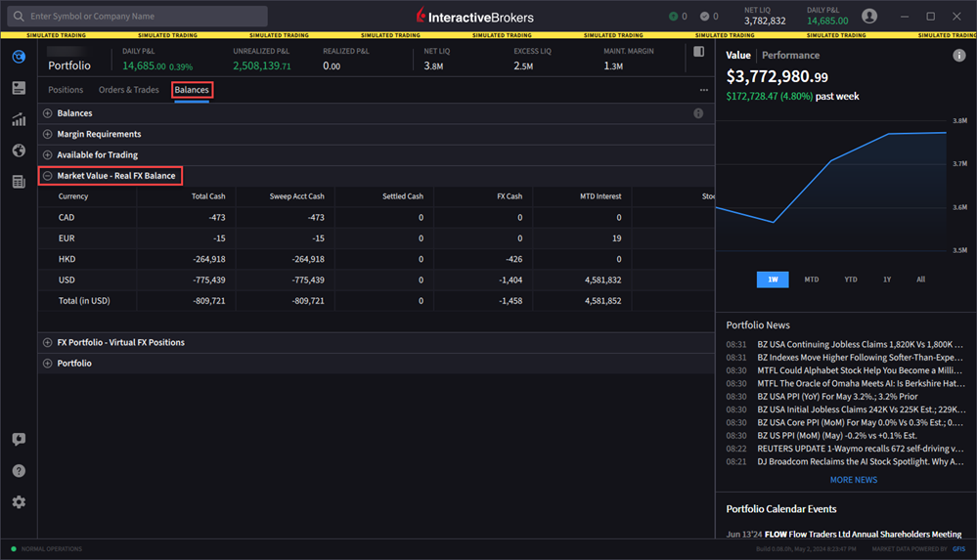Focus the symbol or company search field
Image resolution: width=977 pixels, height=560 pixels.
tap(138, 17)
